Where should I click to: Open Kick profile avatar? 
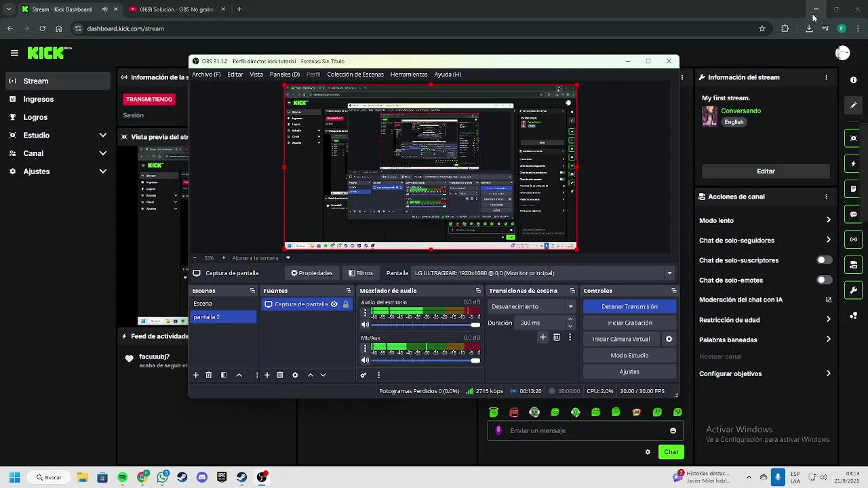842,53
